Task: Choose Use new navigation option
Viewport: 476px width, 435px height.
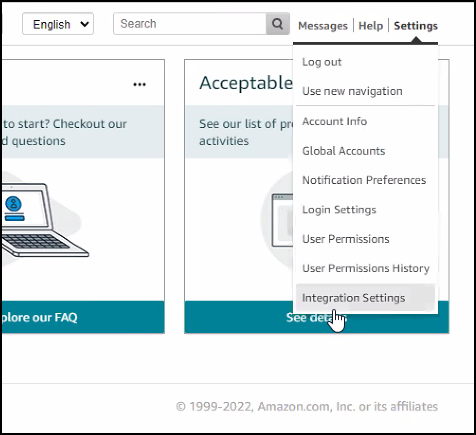Action: [352, 91]
